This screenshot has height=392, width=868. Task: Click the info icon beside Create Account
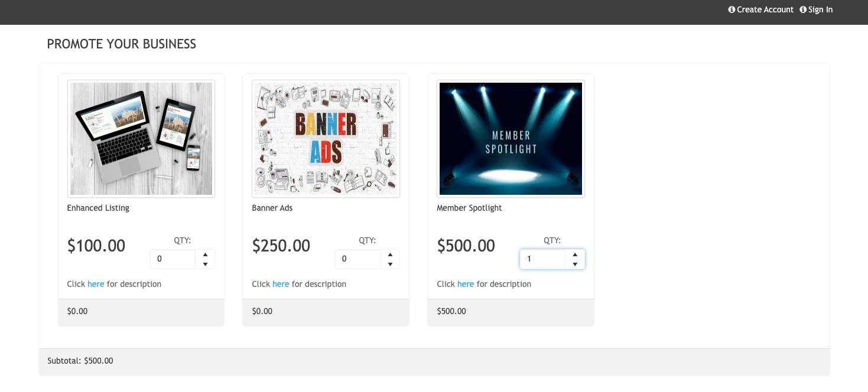732,9
